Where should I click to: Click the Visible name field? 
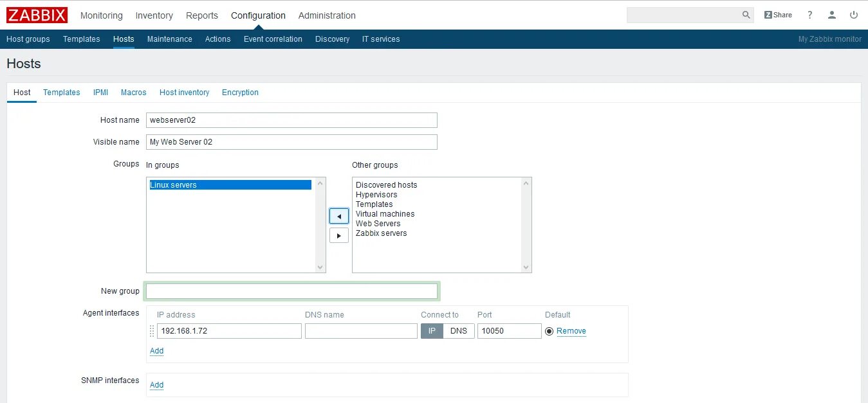tap(291, 142)
